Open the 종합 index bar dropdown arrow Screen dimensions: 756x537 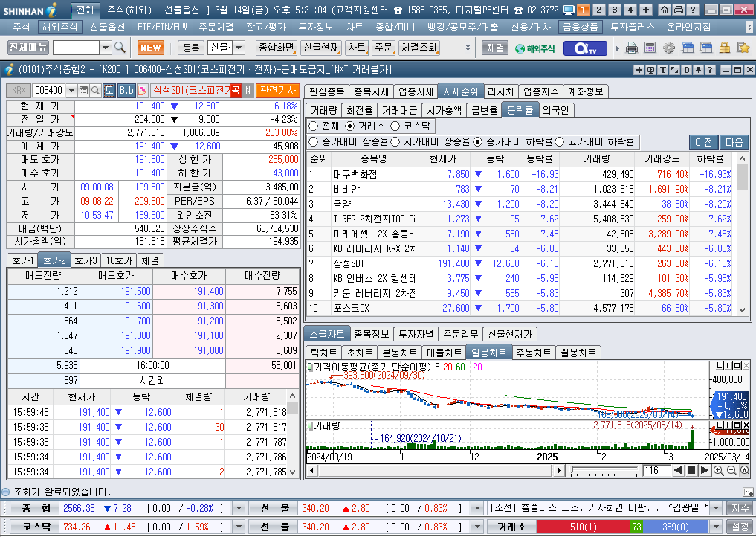coord(239,508)
